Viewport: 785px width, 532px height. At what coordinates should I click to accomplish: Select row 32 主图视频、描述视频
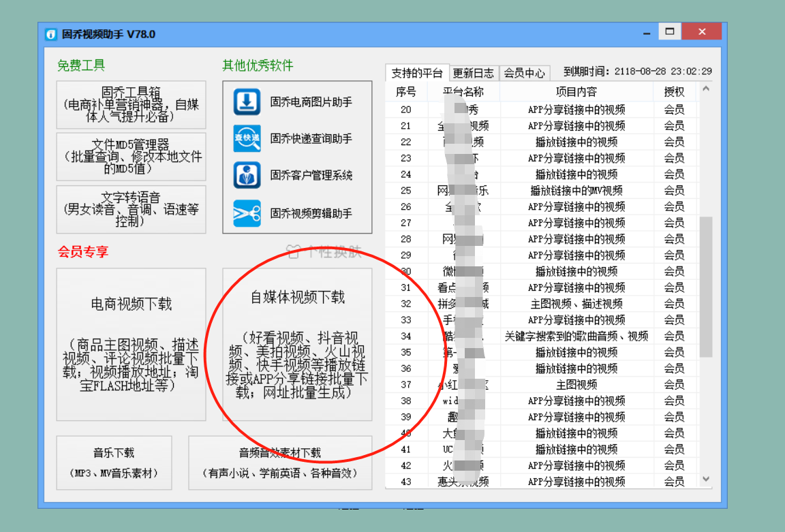(542, 304)
